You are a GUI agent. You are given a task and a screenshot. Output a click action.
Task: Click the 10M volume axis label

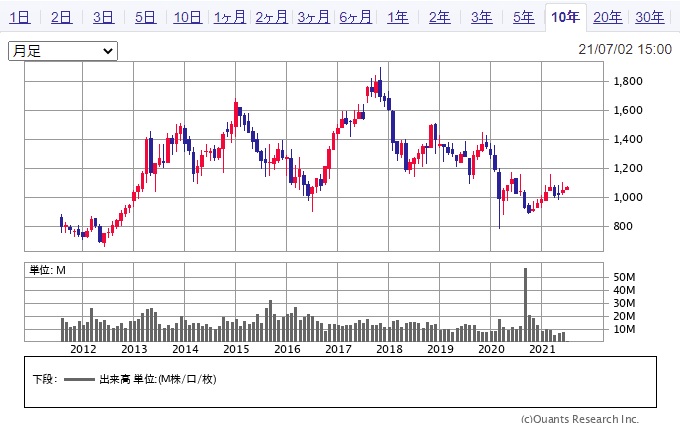(624, 329)
